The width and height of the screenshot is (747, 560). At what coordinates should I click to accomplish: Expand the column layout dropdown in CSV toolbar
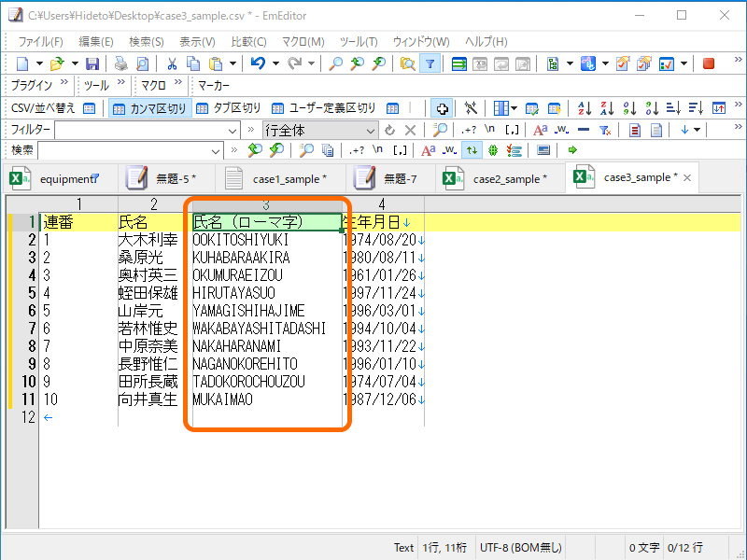(514, 108)
